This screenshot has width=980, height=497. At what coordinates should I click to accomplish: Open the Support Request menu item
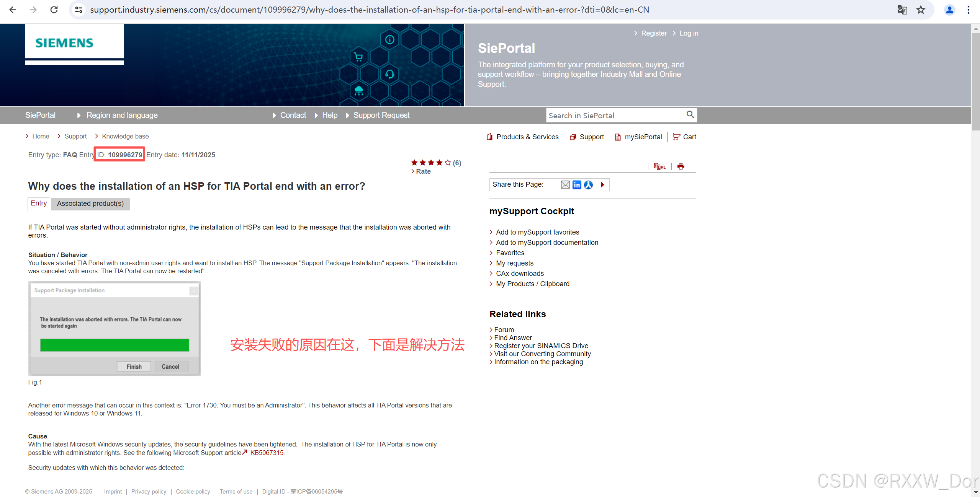[381, 115]
